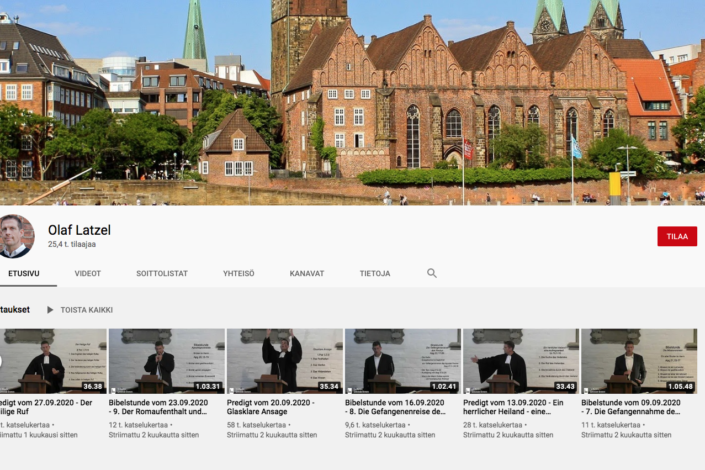This screenshot has width=705, height=470.
Task: Click the '58 t. katselukertaa' view count
Action: pos(256,425)
